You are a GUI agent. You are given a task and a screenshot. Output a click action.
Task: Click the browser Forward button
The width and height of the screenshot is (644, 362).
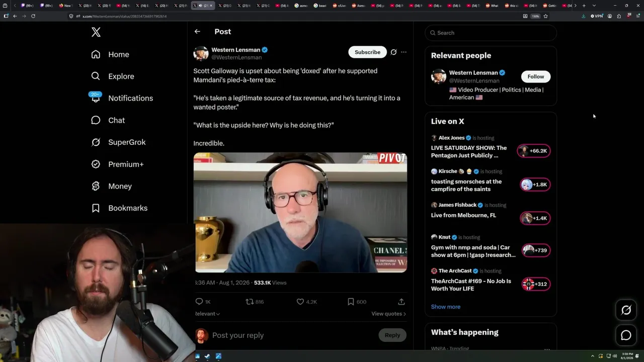click(x=24, y=16)
